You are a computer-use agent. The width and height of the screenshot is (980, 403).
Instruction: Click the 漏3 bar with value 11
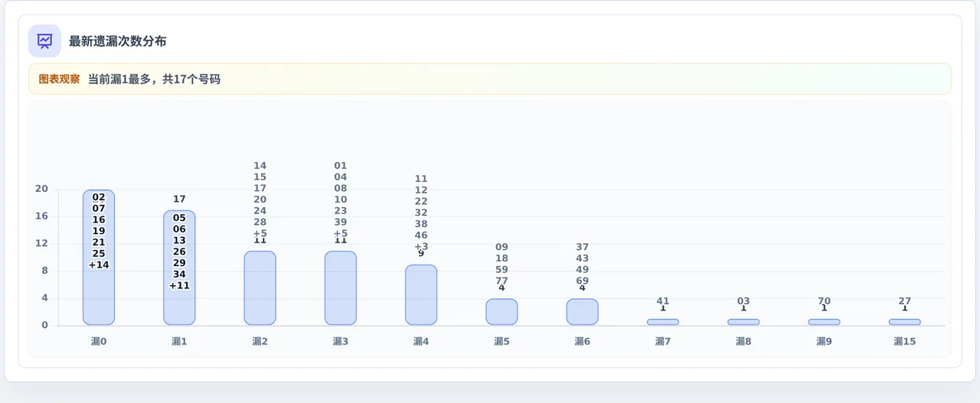pyautogui.click(x=341, y=288)
